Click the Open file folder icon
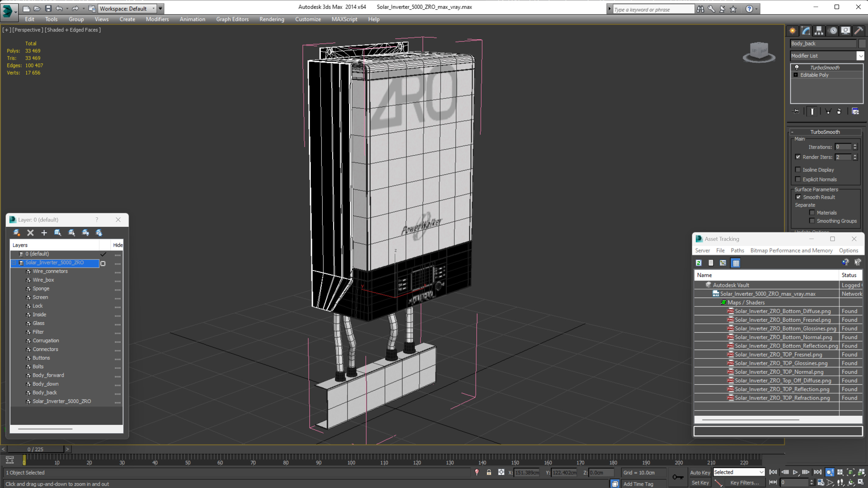This screenshot has width=868, height=488. [x=37, y=9]
